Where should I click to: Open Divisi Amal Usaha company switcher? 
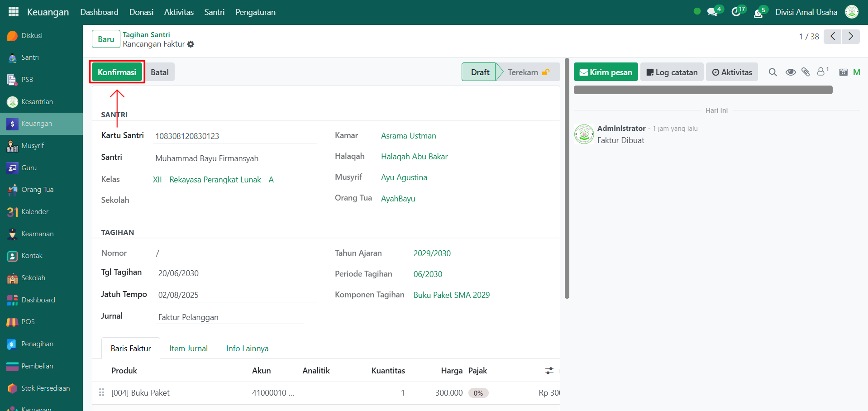pos(806,12)
